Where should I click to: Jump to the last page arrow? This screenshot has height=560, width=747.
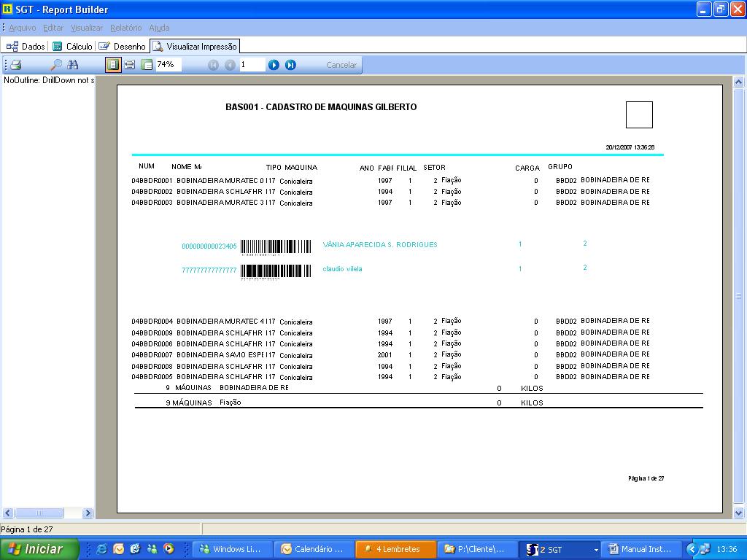click(290, 65)
